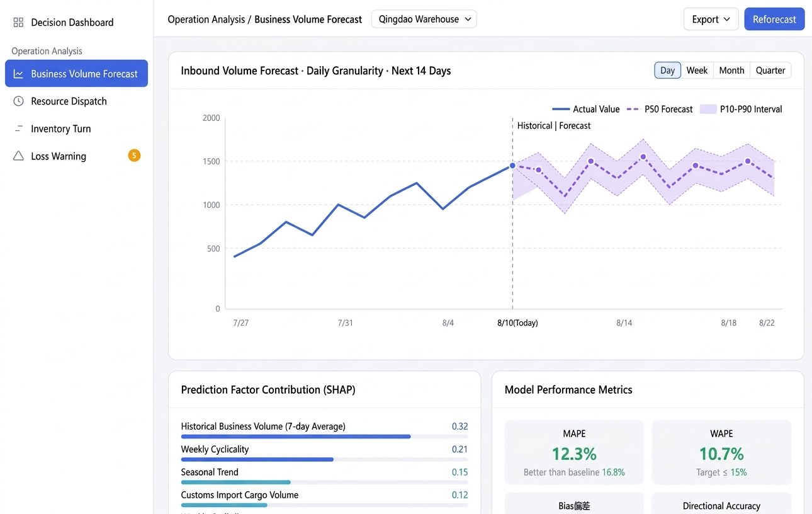
Task: Click the Historical Business Volume contribution bar
Action: pos(324,437)
